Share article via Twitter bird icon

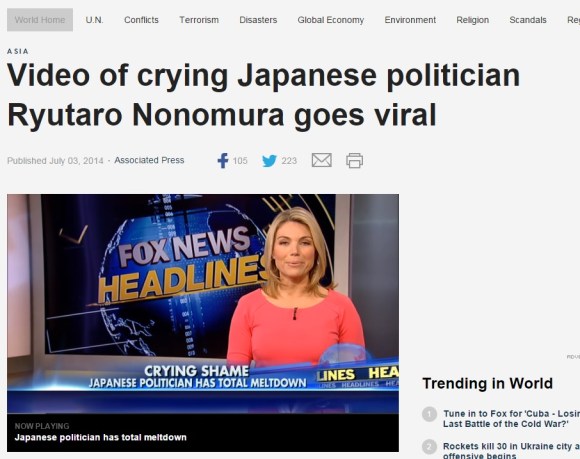coord(269,161)
